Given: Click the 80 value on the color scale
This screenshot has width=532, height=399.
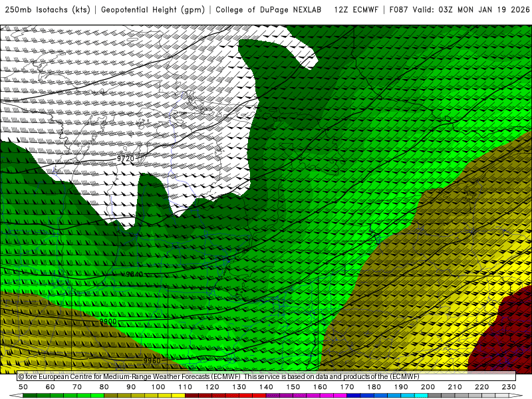Looking at the screenshot, I should [104, 387].
